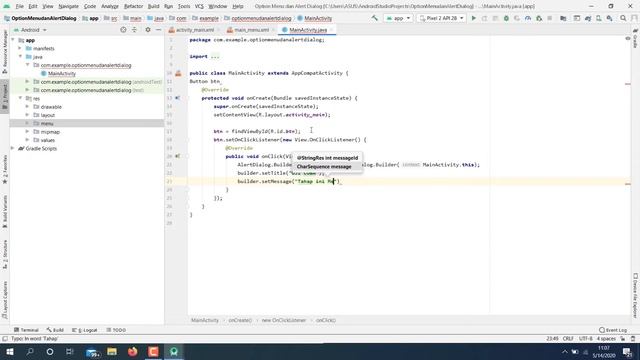
Task: Click Search Everywhere magnifier icon
Action: point(623,18)
